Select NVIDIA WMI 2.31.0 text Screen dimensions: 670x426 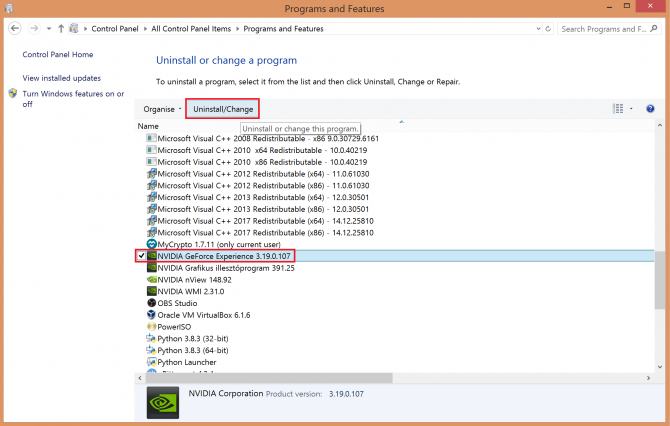coord(191,291)
